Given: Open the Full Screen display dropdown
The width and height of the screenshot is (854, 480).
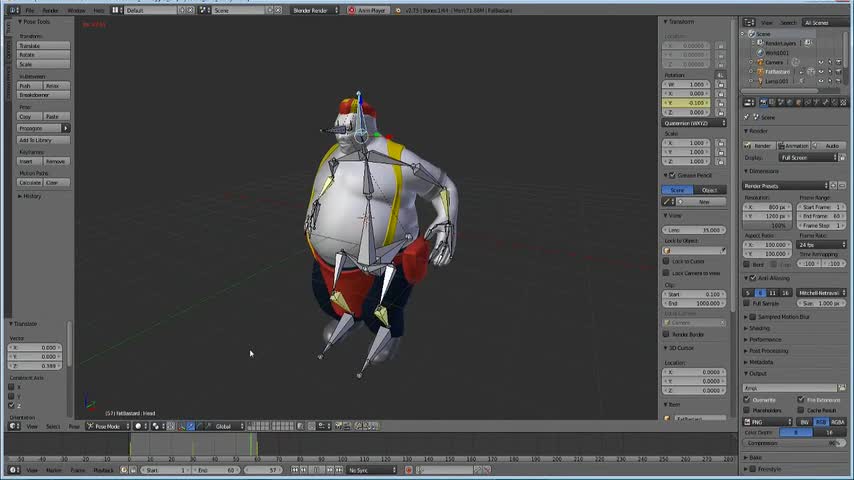Looking at the screenshot, I should click(808, 157).
